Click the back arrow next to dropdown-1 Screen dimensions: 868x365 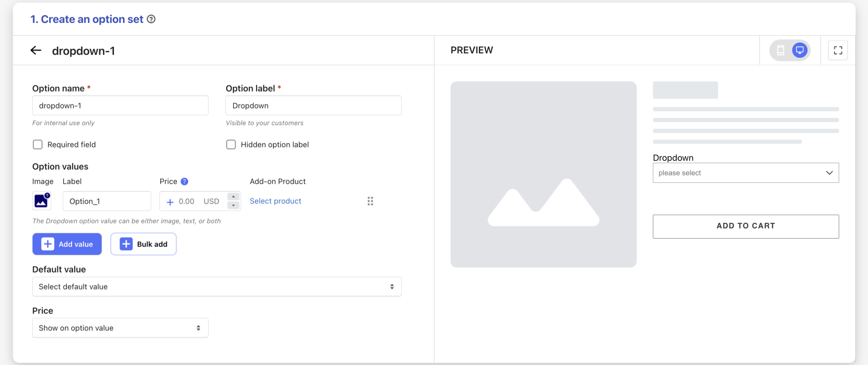(x=36, y=50)
